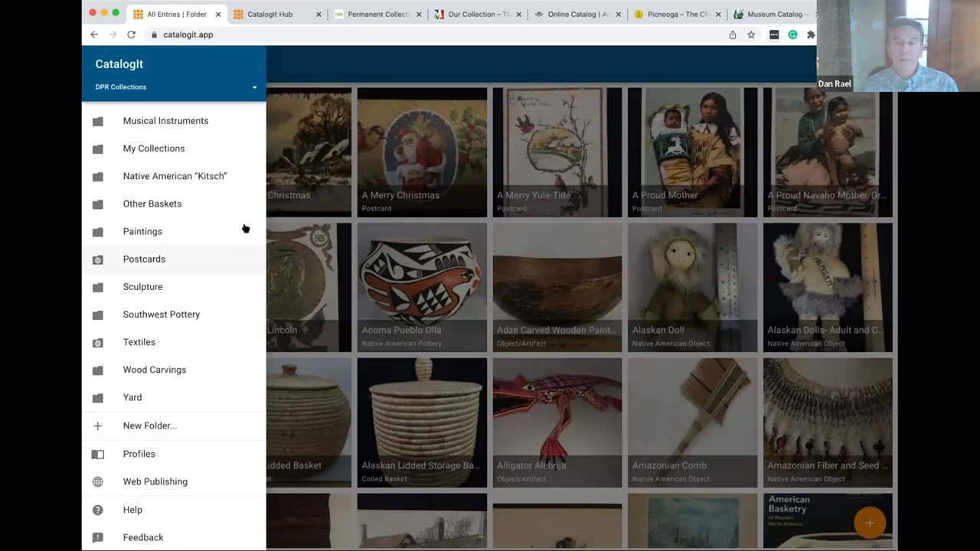Click the Sculpture folder icon
This screenshot has height=551, width=980.
pyautogui.click(x=98, y=287)
